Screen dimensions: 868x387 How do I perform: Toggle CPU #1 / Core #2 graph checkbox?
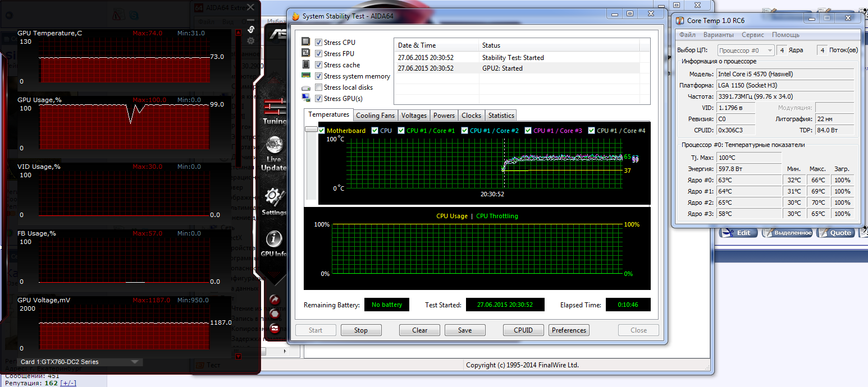(465, 131)
